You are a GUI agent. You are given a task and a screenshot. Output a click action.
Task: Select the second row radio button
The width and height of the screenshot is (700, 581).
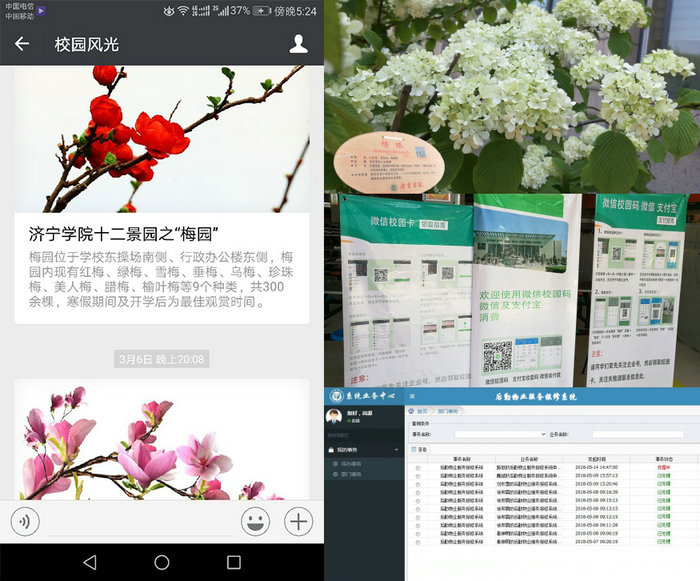(418, 476)
